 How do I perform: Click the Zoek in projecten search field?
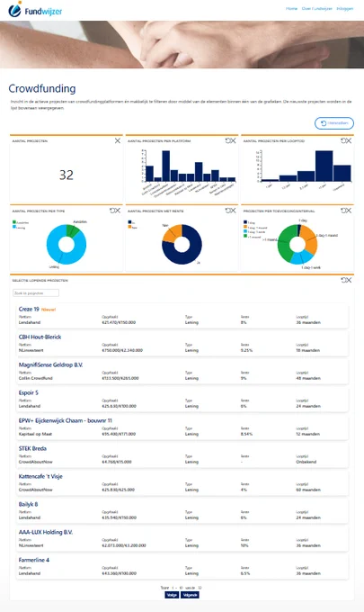pos(36,292)
